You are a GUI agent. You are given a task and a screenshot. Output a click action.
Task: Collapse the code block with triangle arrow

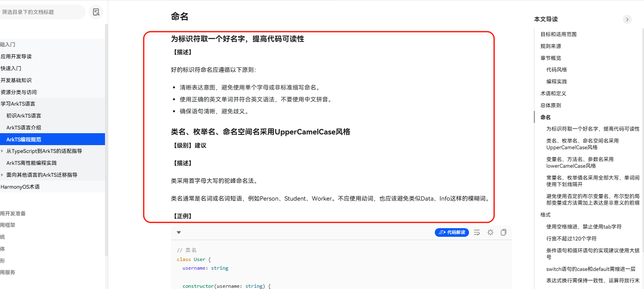click(x=179, y=233)
